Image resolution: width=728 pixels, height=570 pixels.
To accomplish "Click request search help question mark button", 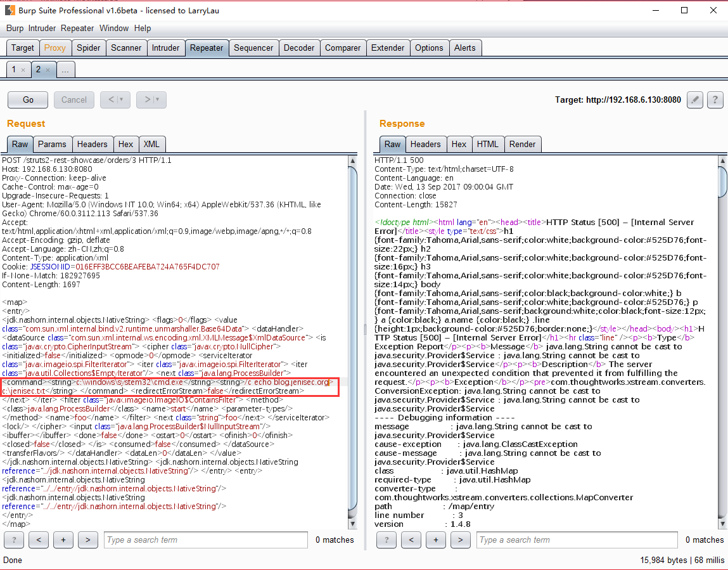I will coord(14,540).
